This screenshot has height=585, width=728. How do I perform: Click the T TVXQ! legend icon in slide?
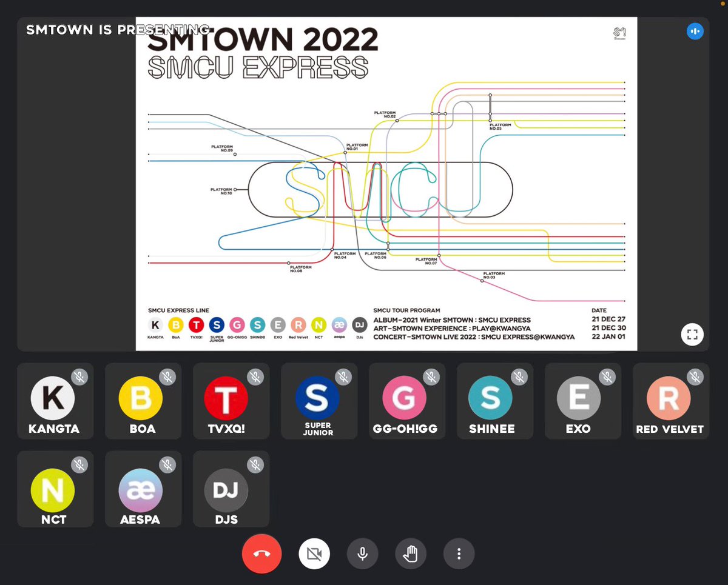click(x=196, y=324)
